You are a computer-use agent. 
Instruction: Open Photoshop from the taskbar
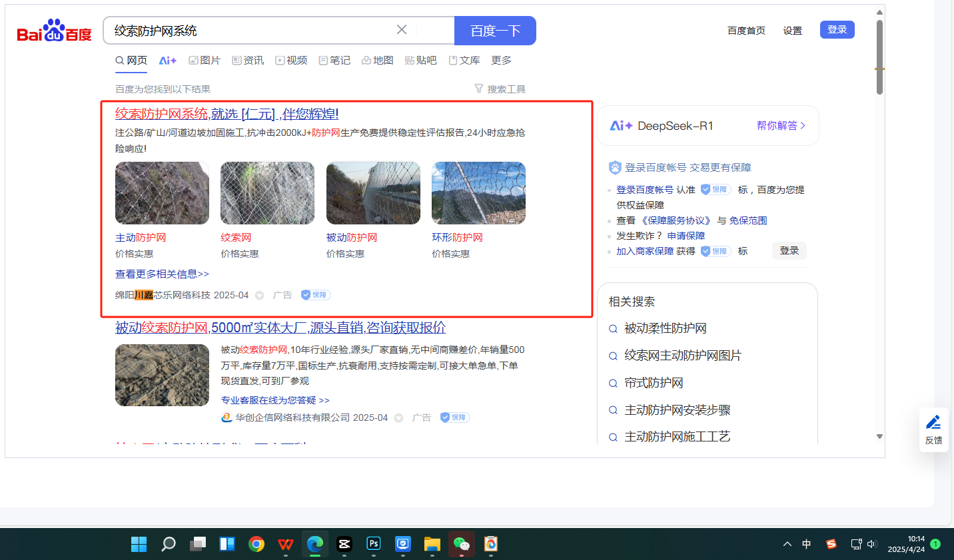(374, 544)
